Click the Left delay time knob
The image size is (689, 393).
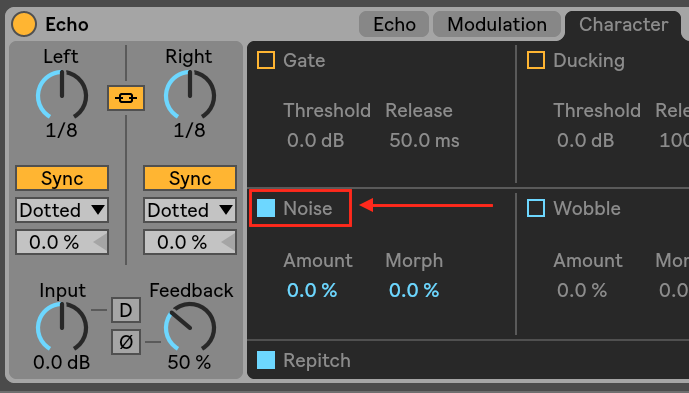click(x=62, y=95)
